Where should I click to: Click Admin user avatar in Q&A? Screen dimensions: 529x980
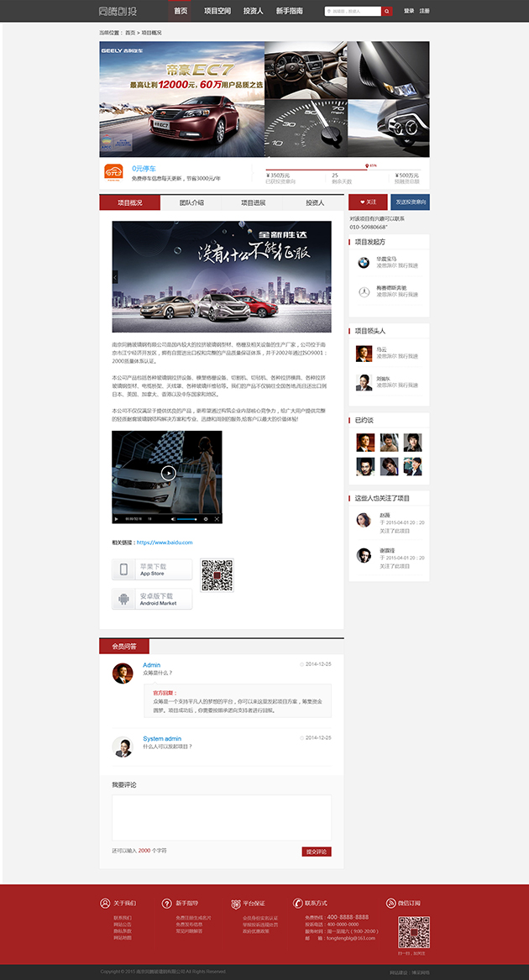tap(123, 673)
